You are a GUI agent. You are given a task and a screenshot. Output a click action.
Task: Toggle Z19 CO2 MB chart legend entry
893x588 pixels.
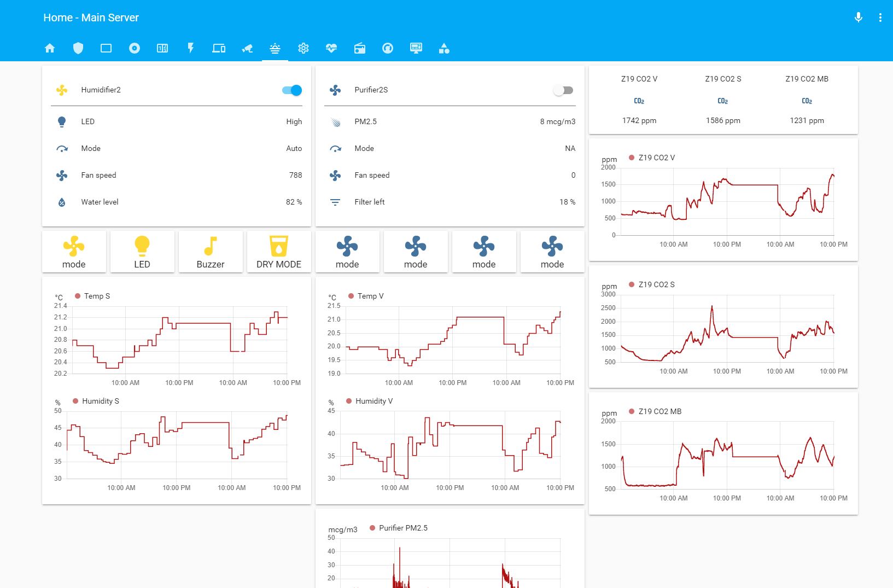coord(655,411)
